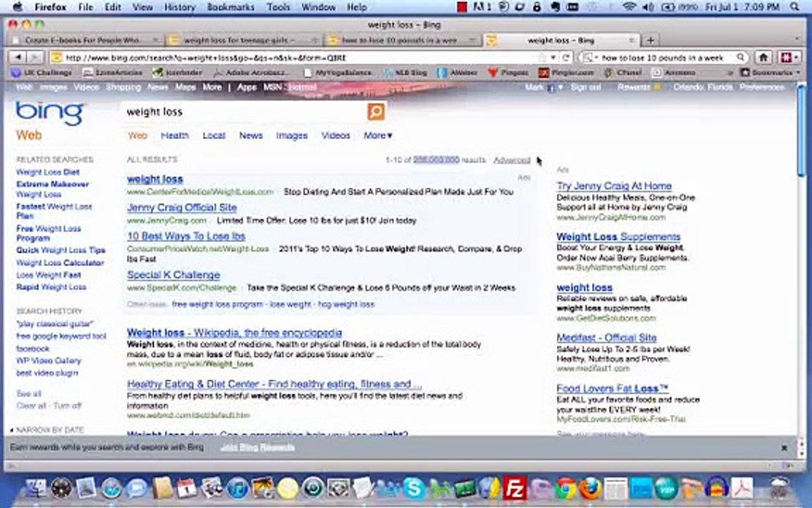Open the Special K Challenge ad link
The width and height of the screenshot is (812, 508).
click(x=173, y=274)
